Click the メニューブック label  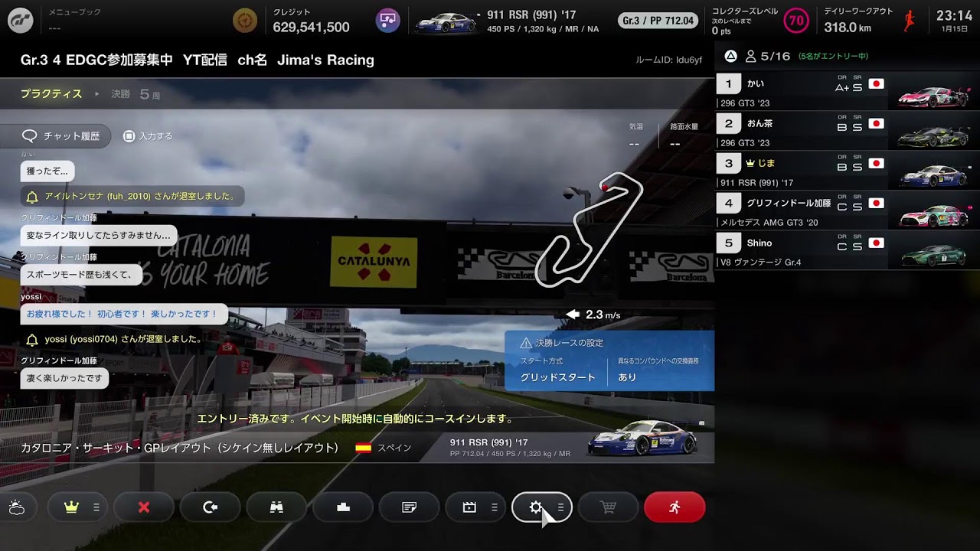[74, 12]
